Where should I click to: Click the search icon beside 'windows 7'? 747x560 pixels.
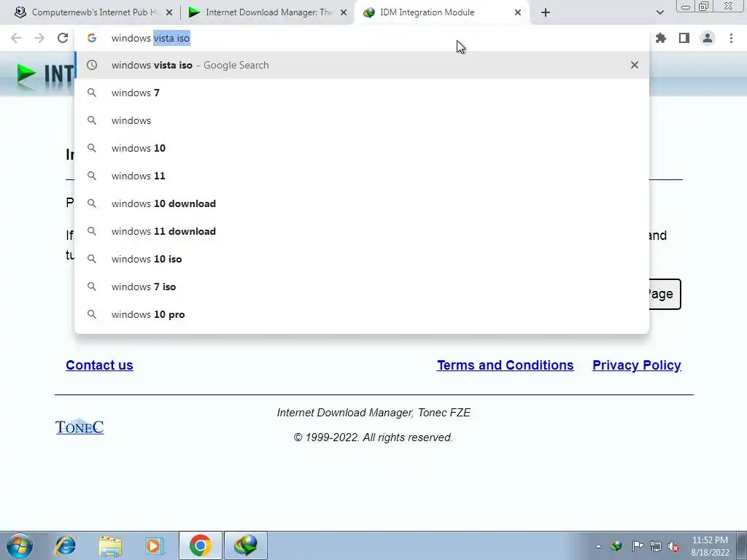92,93
